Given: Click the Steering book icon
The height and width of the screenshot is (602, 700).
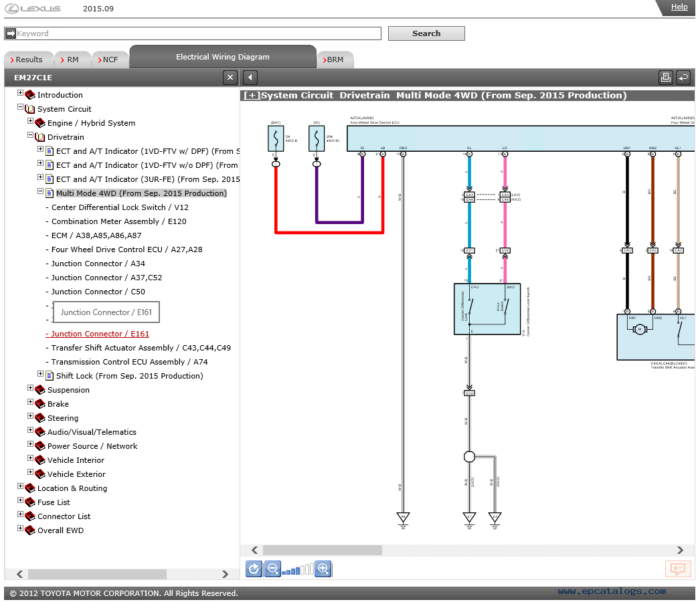Looking at the screenshot, I should (39, 417).
